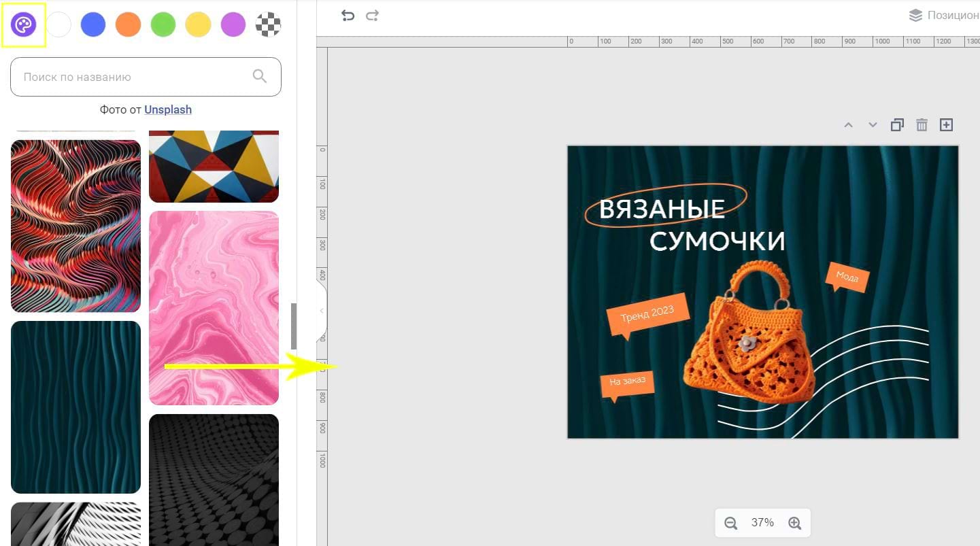Select the purple background color swatch
Viewport: 980px width, 546px height.
233,25
